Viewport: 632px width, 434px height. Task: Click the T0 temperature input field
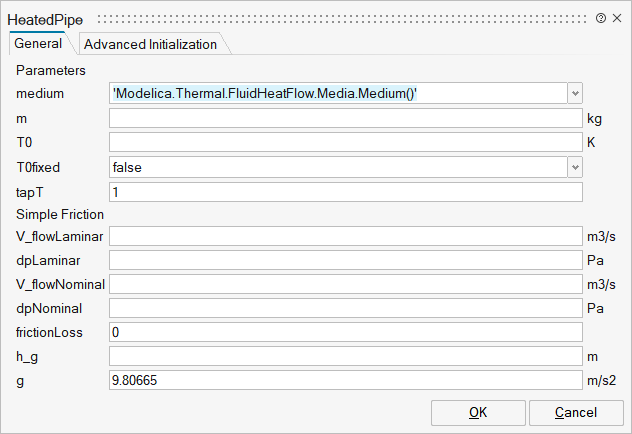click(346, 142)
